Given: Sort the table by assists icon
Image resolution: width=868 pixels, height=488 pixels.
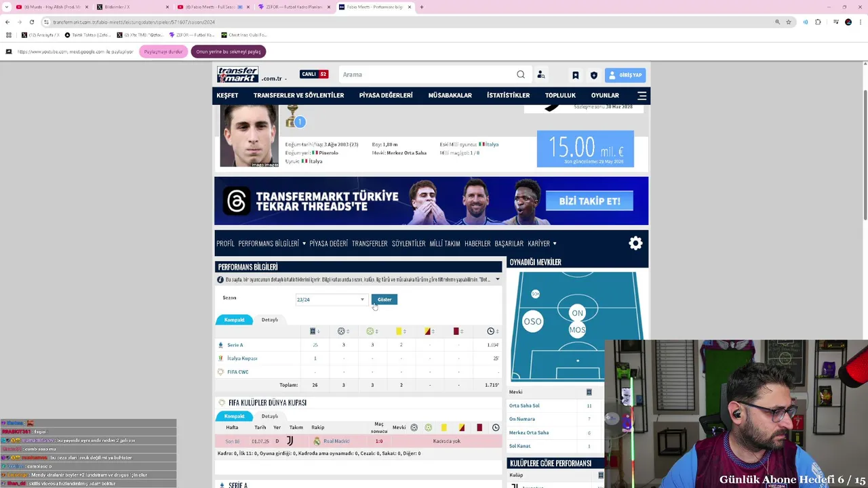Looking at the screenshot, I should click(372, 331).
